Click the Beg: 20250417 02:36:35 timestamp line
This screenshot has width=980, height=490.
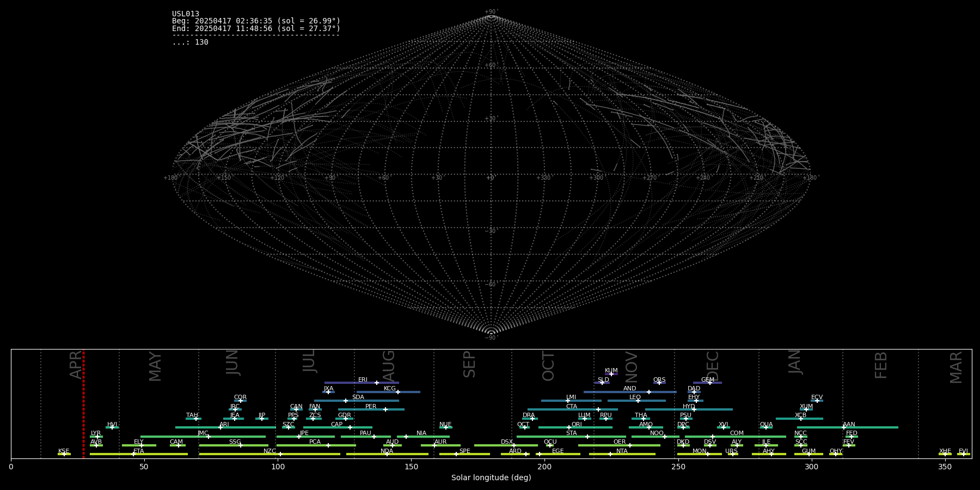coord(256,21)
